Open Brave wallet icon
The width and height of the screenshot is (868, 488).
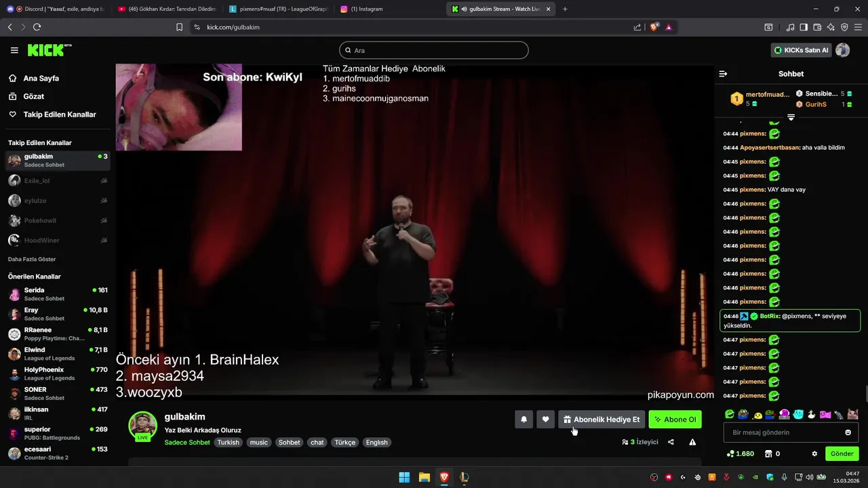(x=817, y=27)
